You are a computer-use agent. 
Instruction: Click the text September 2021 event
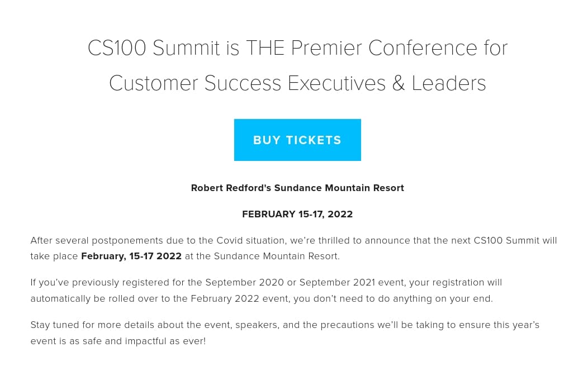[x=352, y=282]
